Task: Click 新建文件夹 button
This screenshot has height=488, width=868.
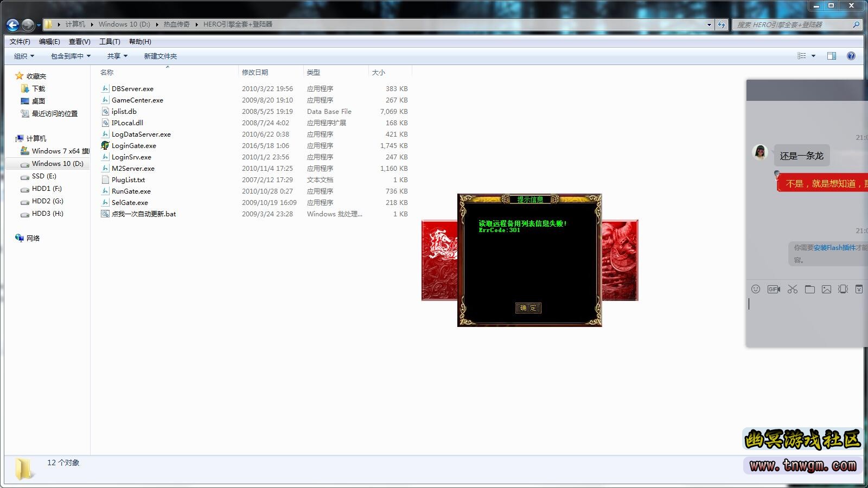Action: (160, 56)
